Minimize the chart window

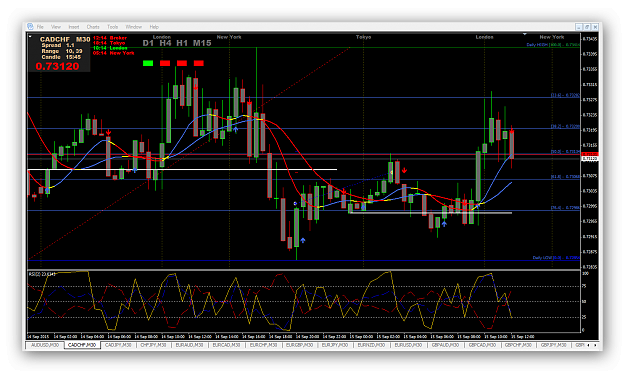click(579, 27)
